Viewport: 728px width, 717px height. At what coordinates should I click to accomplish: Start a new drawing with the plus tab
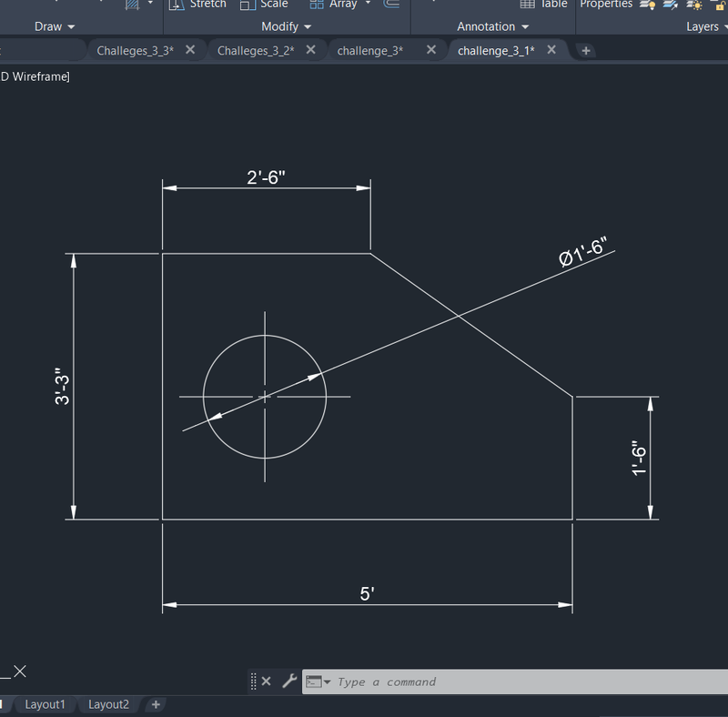tap(585, 50)
